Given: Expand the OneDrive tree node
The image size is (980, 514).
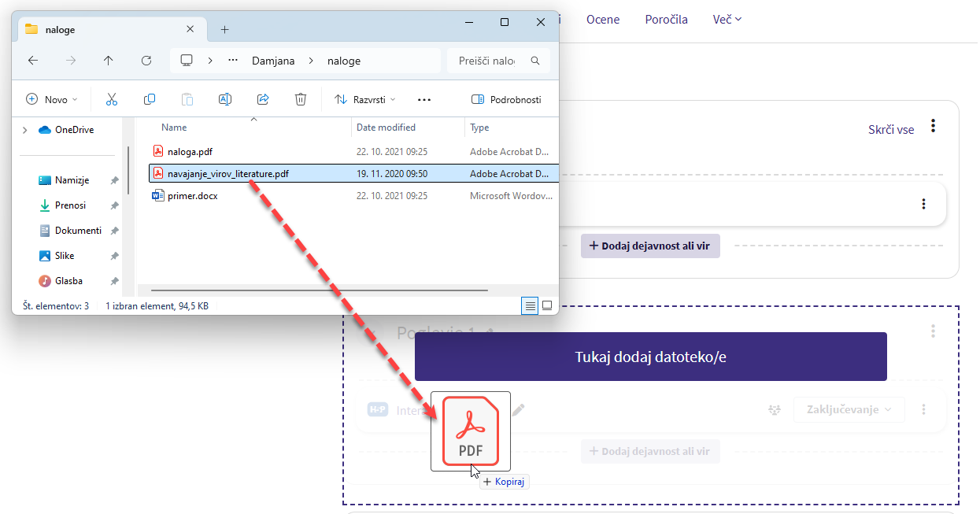Looking at the screenshot, I should [x=24, y=130].
